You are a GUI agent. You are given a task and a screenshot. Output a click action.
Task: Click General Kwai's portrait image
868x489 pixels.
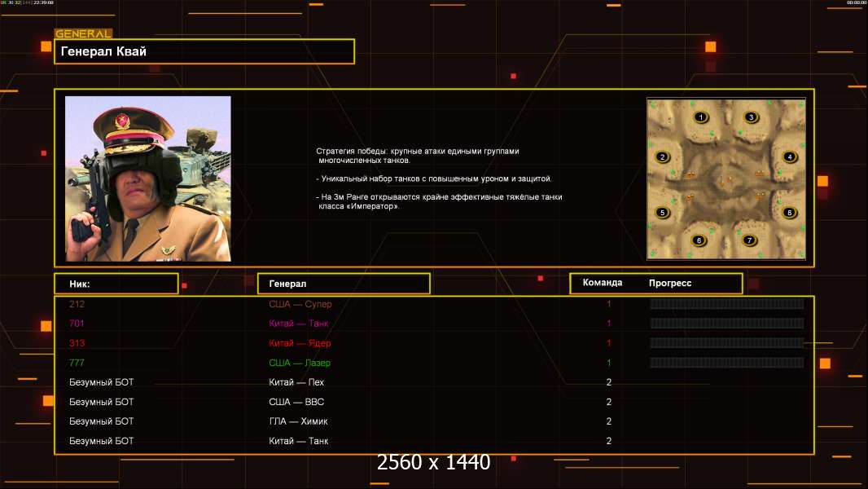point(148,178)
